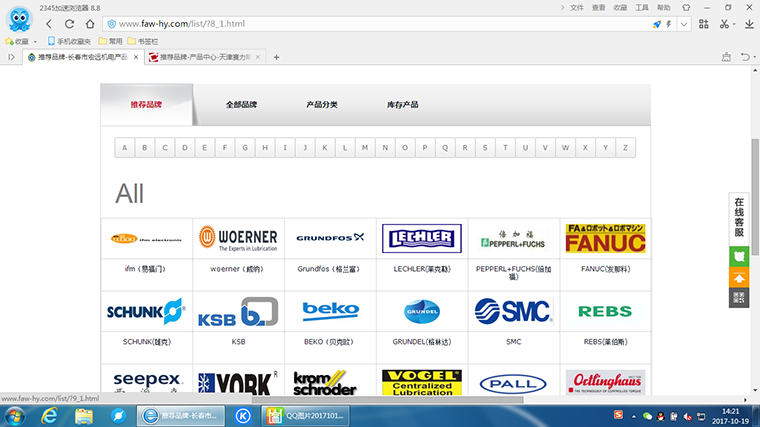Screen dimensions: 760x427
Task: Open the 查看 menu
Action: point(598,8)
